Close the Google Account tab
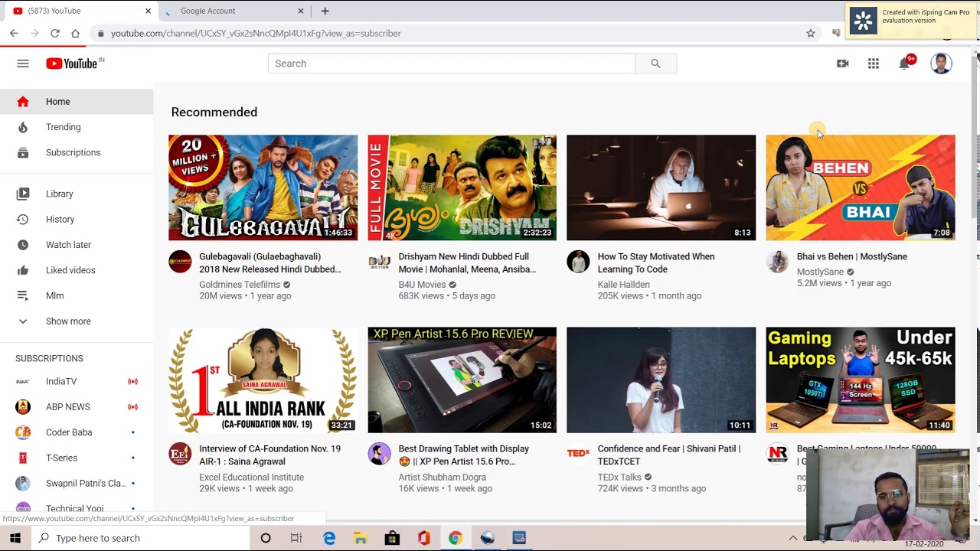980x551 pixels. 301,11
